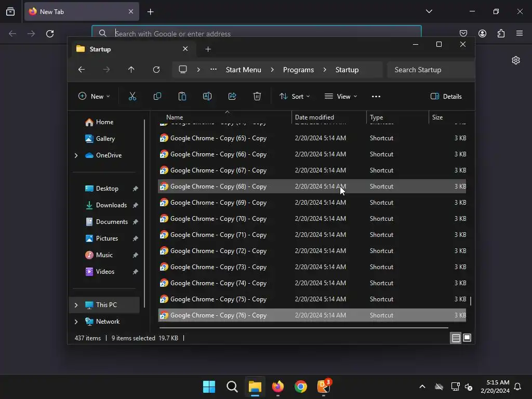Sort by the Type column header

397,117
